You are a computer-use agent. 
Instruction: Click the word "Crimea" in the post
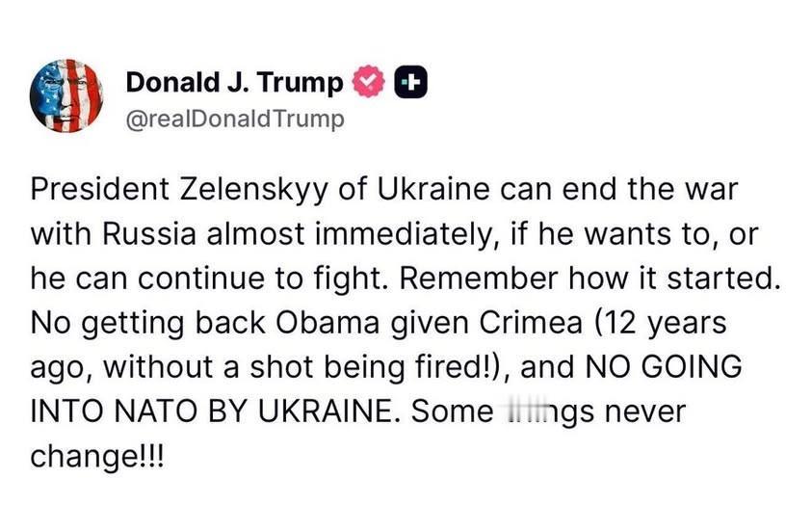click(x=531, y=323)
